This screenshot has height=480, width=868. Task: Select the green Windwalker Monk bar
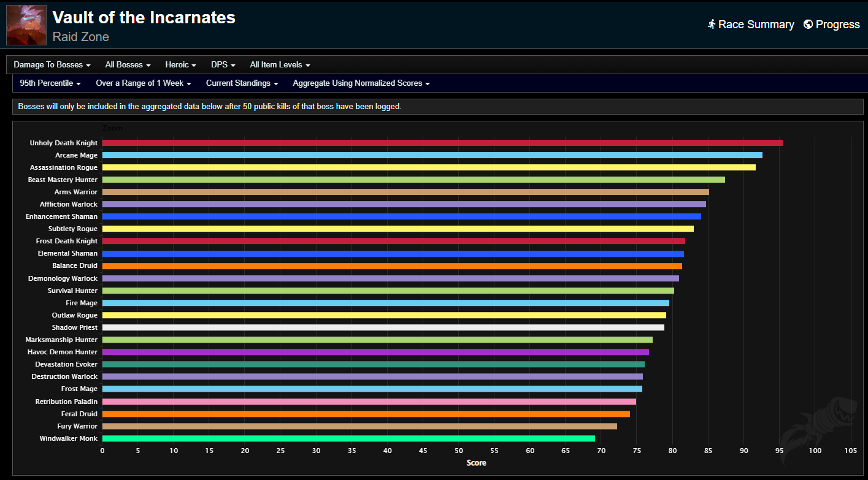tap(348, 438)
